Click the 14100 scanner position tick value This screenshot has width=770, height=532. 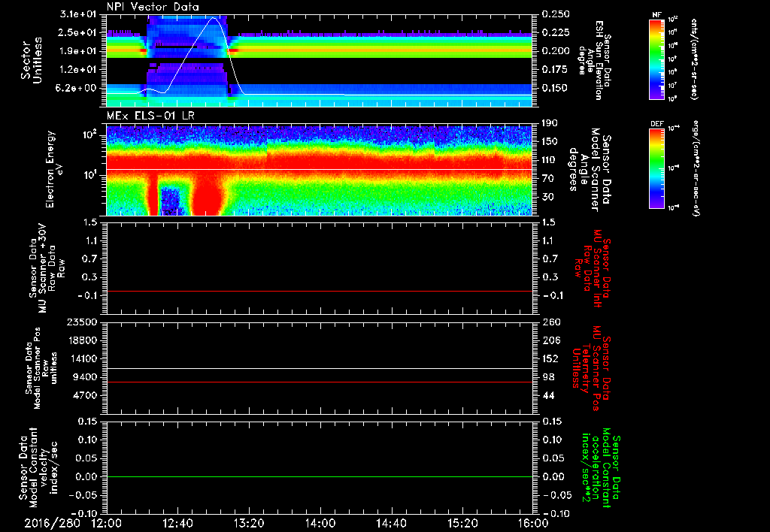pos(83,358)
